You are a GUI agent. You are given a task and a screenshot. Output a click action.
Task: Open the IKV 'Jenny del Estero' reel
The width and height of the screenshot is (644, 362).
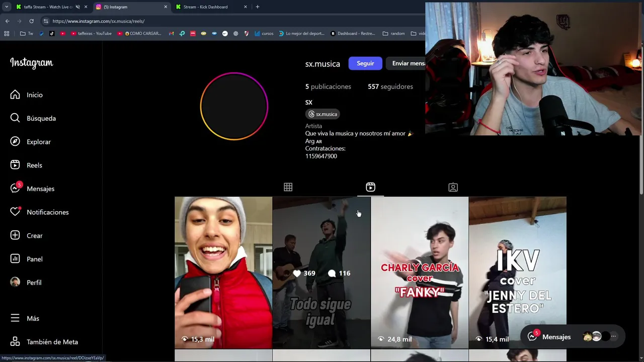point(518,273)
